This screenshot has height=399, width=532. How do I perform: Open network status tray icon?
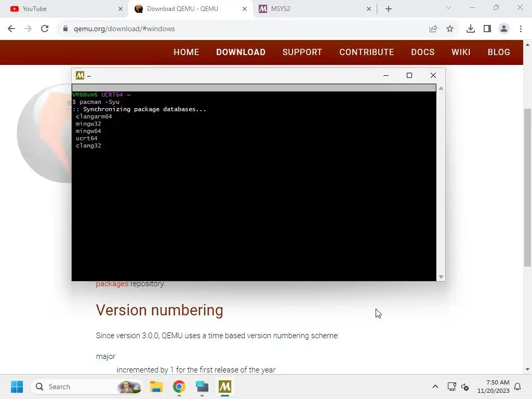tap(451, 387)
